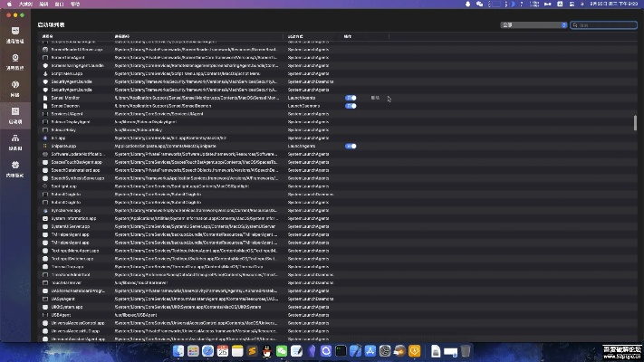Open WeChat from the Dock
This screenshot has width=644, height=362.
click(281, 350)
